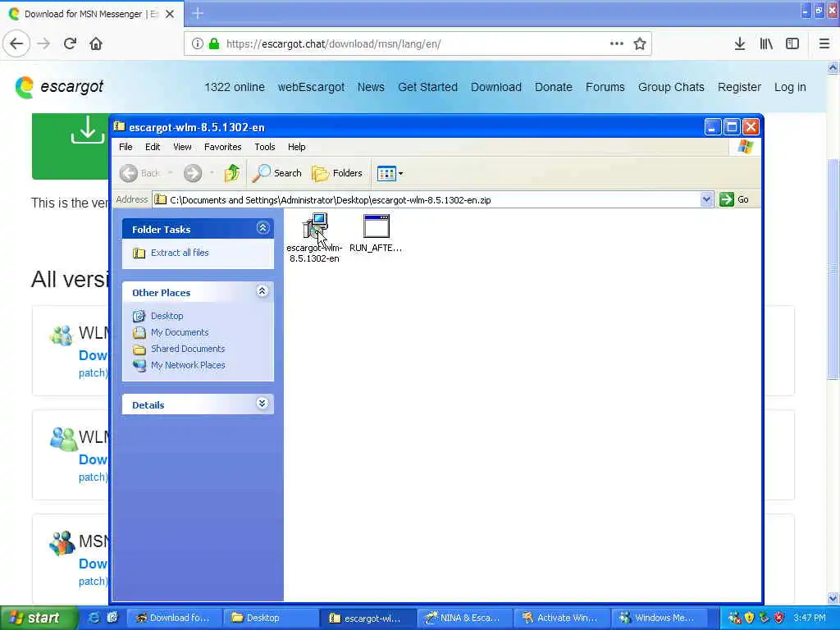Toggle Firefox sidebar icon
This screenshot has width=840, height=630.
point(792,44)
